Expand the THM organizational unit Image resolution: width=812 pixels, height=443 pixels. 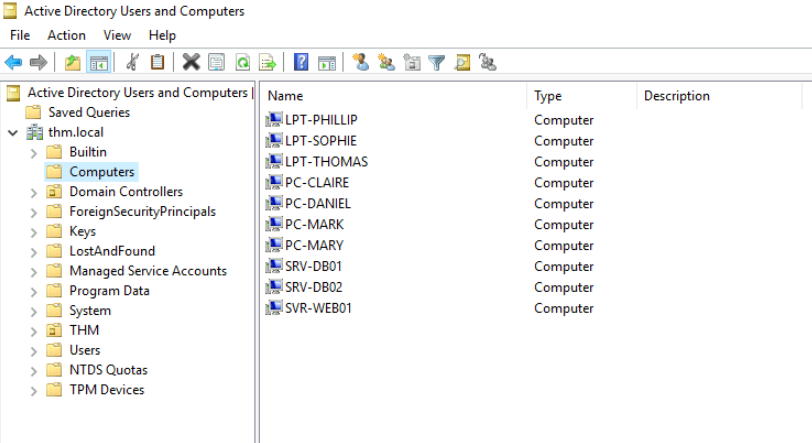(x=34, y=332)
